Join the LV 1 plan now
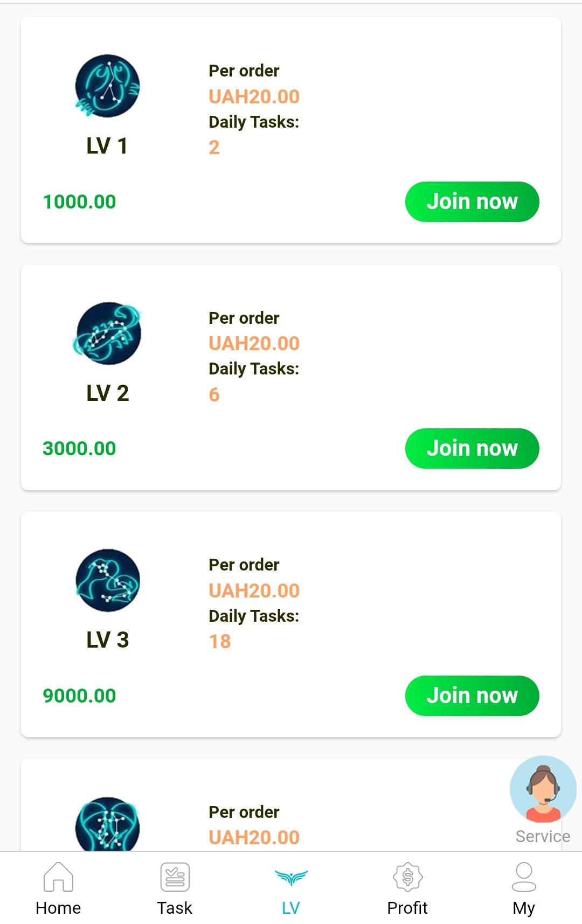The height and width of the screenshot is (924, 582). pyautogui.click(x=472, y=202)
